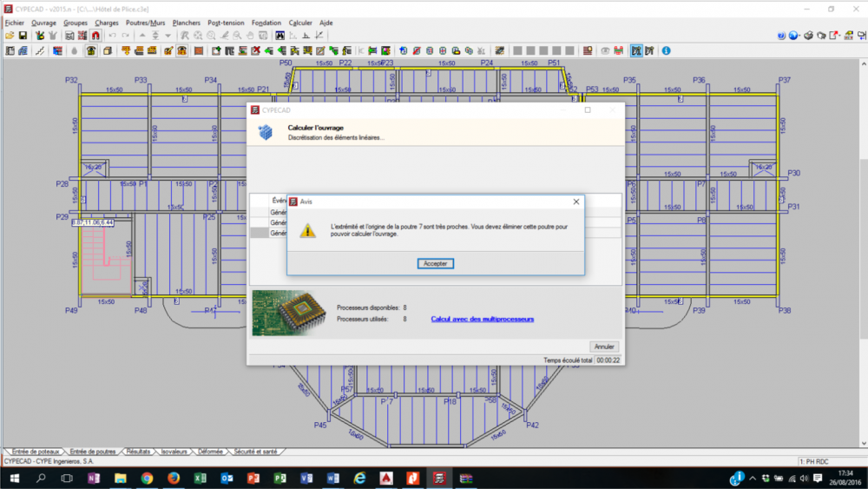The width and height of the screenshot is (868, 489).
Task: Click the water drop icon
Action: 74,51
